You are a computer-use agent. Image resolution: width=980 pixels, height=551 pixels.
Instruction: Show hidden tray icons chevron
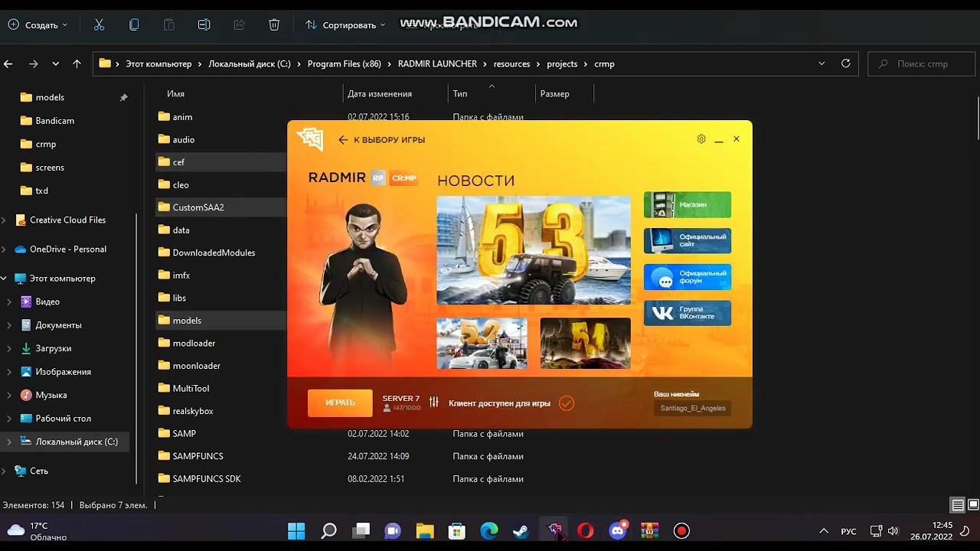[824, 530]
